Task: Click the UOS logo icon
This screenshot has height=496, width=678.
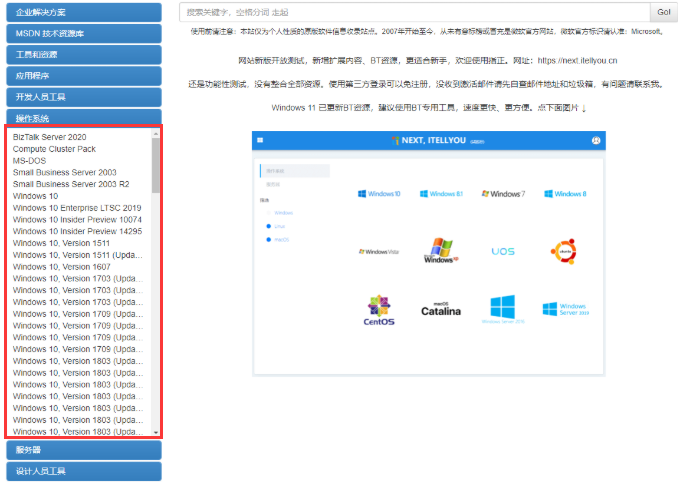Action: [502, 251]
